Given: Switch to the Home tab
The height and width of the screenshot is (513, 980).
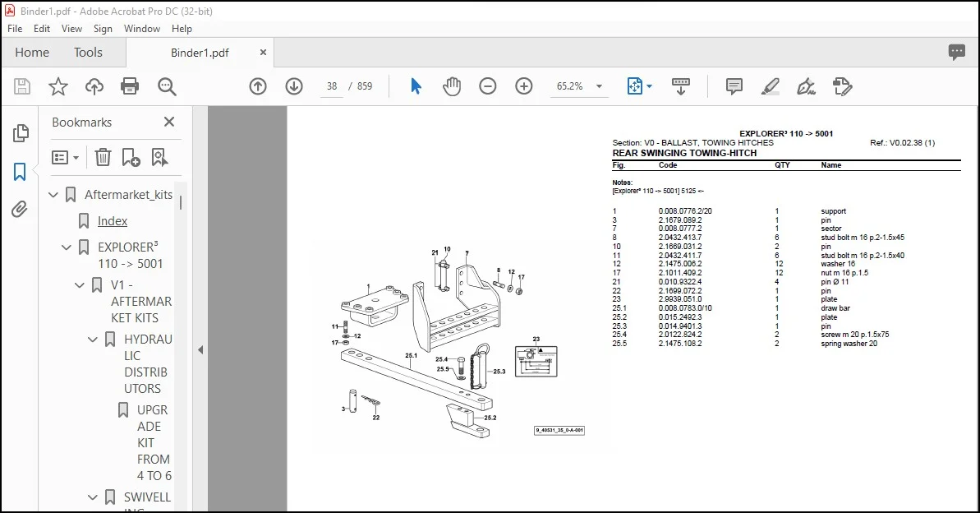Looking at the screenshot, I should point(32,53).
